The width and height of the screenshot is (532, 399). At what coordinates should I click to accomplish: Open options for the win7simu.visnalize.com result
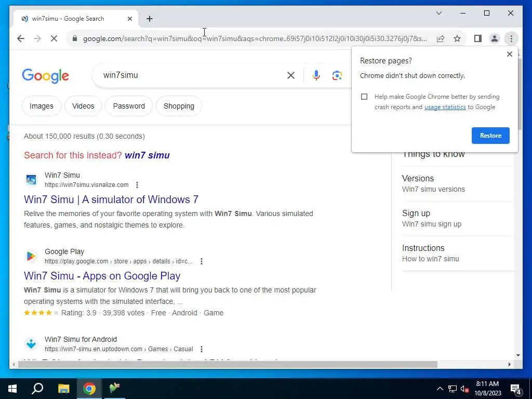137,185
